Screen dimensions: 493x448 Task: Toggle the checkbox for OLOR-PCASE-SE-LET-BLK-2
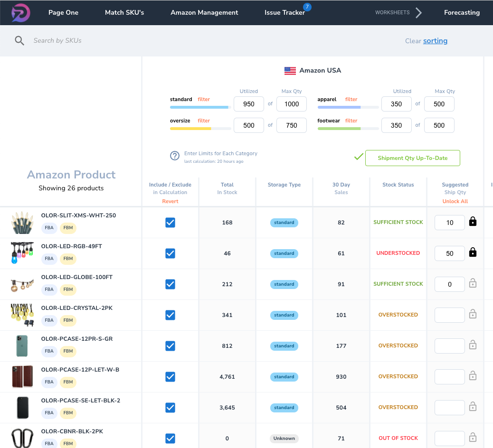tap(170, 408)
